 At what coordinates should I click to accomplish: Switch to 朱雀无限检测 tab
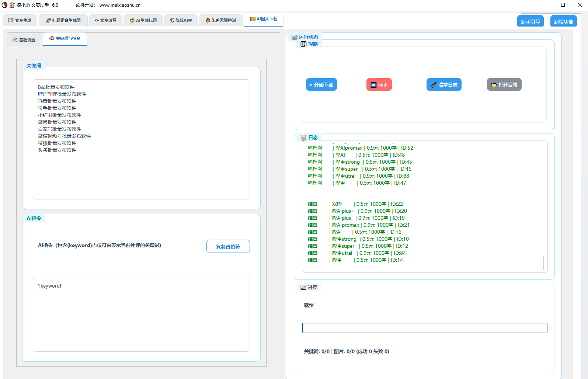coord(221,20)
